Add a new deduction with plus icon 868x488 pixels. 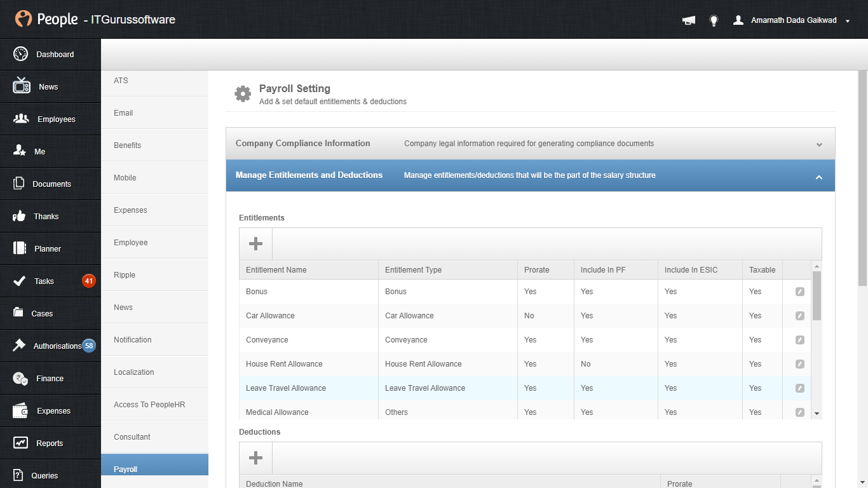(255, 458)
